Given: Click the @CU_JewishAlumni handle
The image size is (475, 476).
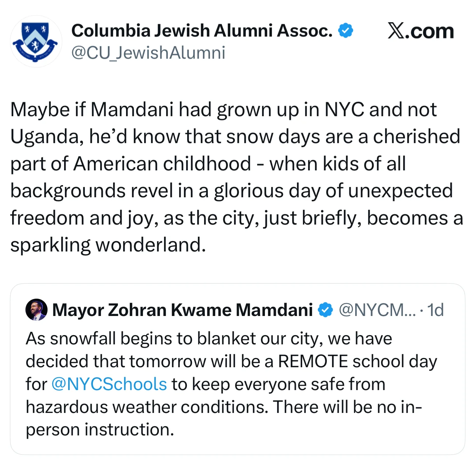Looking at the screenshot, I should point(148,53).
